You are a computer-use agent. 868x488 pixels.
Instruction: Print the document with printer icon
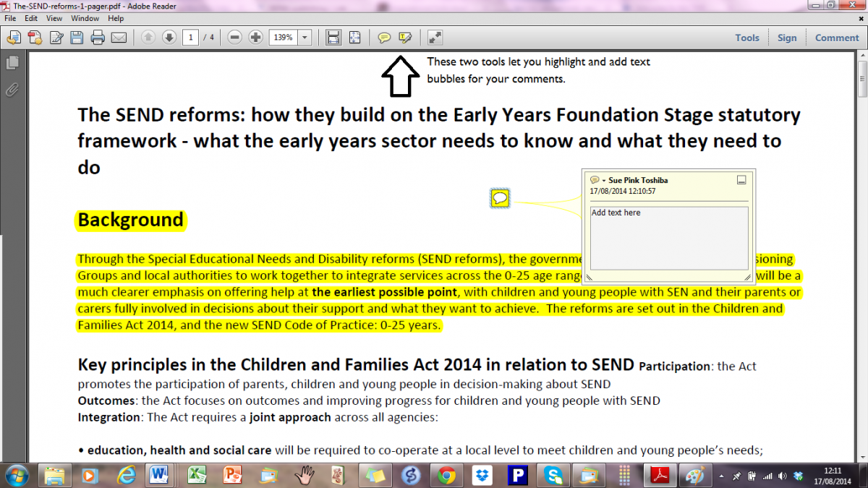(x=98, y=38)
